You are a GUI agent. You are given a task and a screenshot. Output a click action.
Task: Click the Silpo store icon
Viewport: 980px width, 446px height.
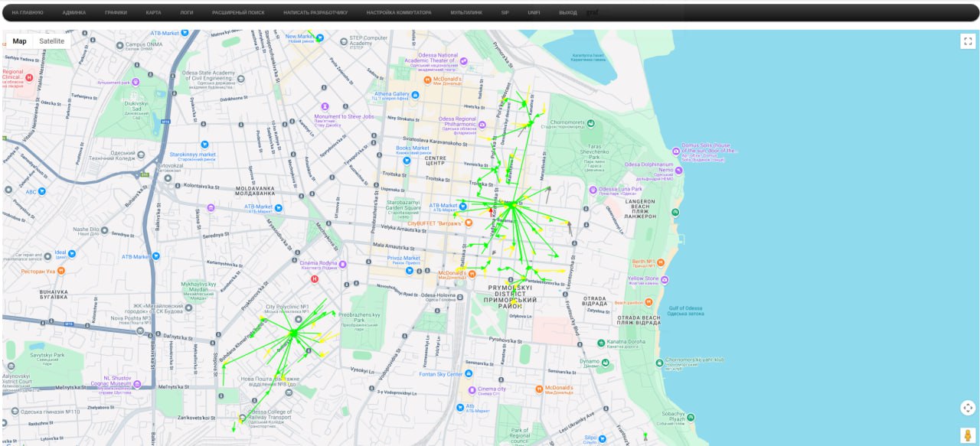coord(603,439)
